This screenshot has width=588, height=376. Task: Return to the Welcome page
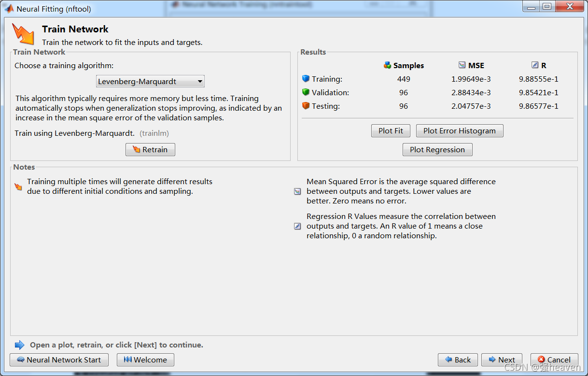[x=145, y=360]
